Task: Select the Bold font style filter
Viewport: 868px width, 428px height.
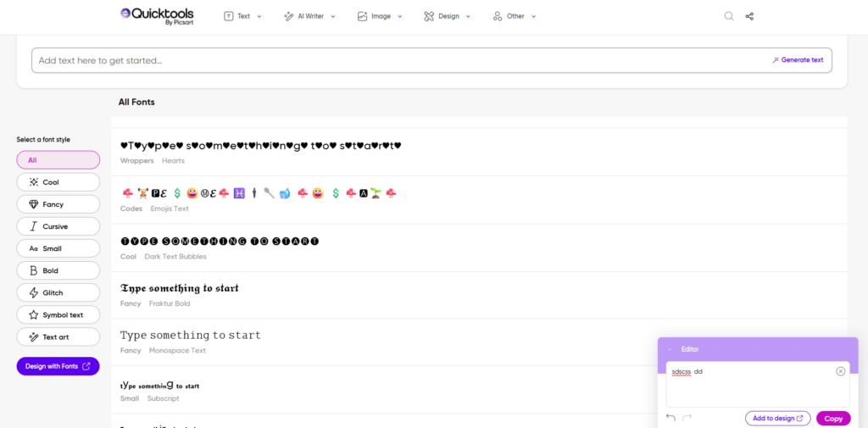Action: click(58, 270)
